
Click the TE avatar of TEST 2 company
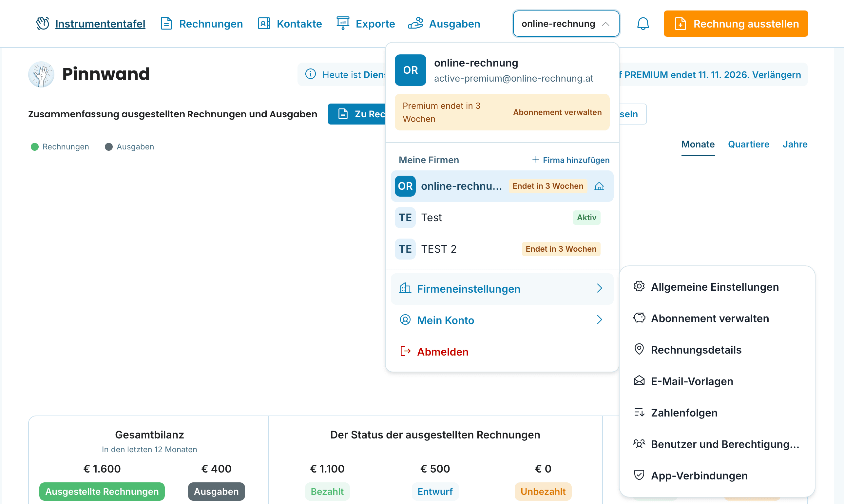pyautogui.click(x=405, y=249)
